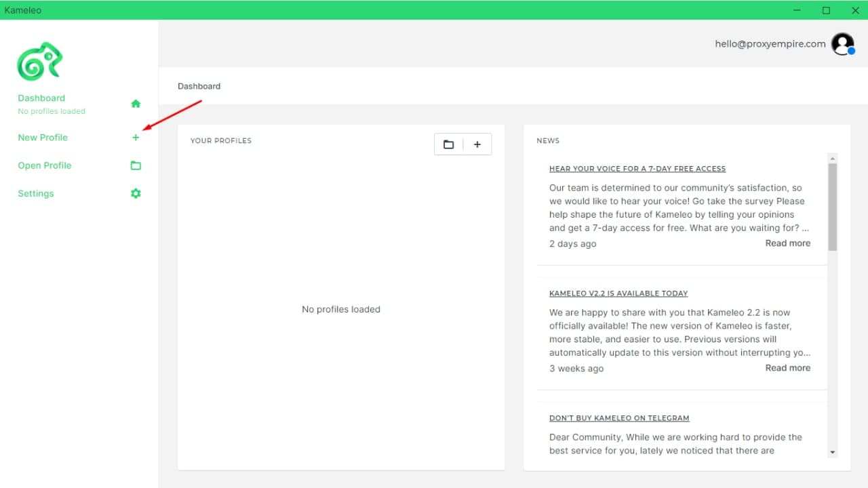Open the Kameleo V2.2 announcement link

coord(618,293)
